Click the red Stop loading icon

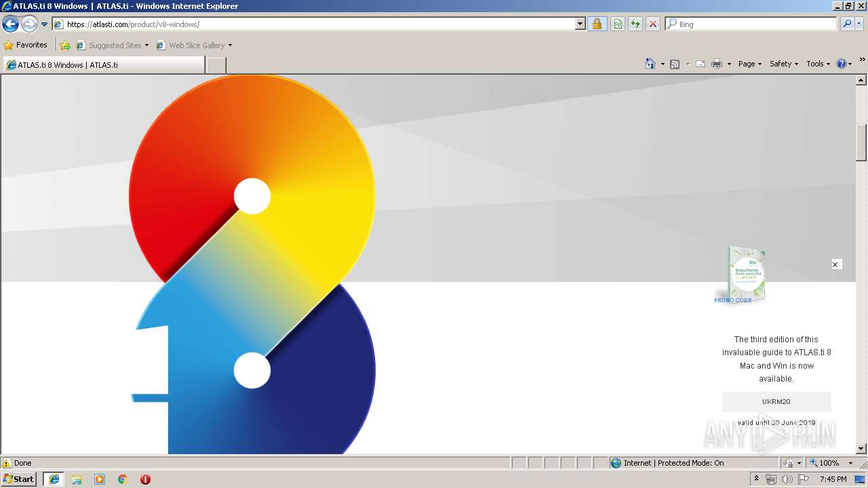(x=653, y=24)
